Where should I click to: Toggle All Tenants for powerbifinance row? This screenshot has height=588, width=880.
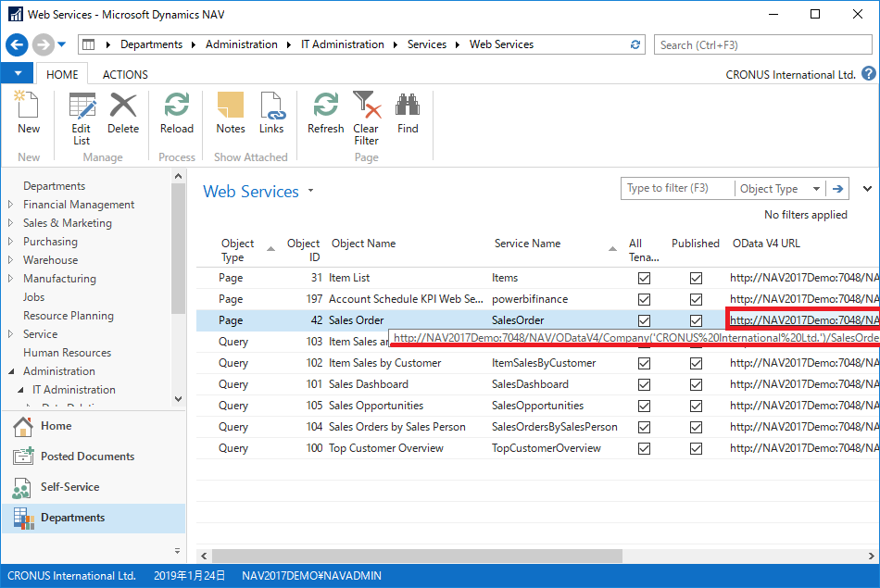(645, 299)
